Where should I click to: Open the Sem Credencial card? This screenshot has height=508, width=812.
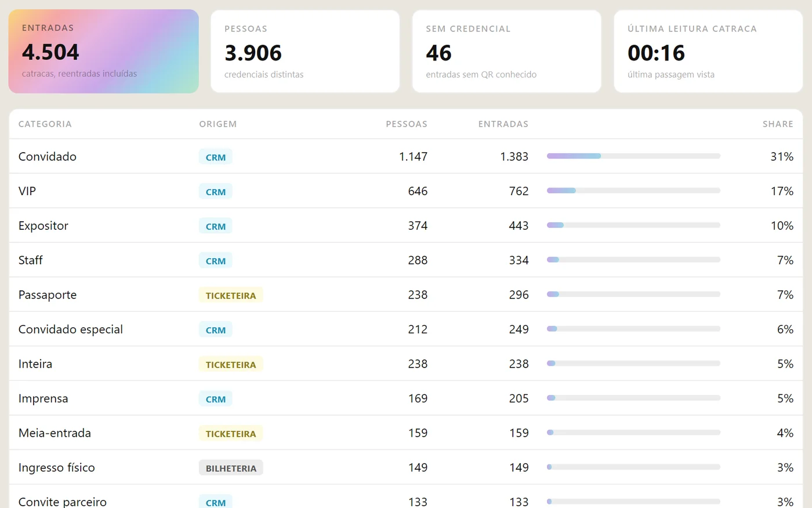pyautogui.click(x=506, y=51)
